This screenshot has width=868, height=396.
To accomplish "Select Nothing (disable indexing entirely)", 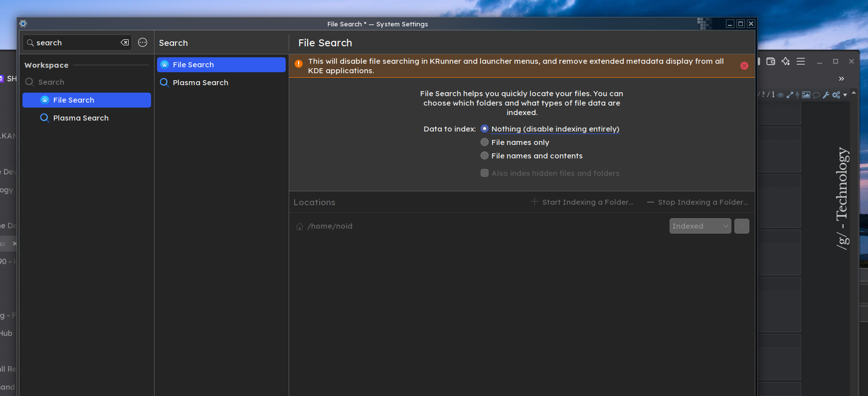I will (x=550, y=129).
